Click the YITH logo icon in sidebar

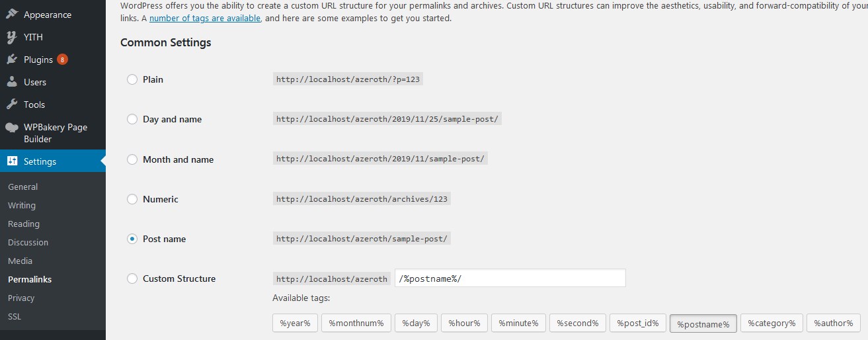pyautogui.click(x=12, y=37)
